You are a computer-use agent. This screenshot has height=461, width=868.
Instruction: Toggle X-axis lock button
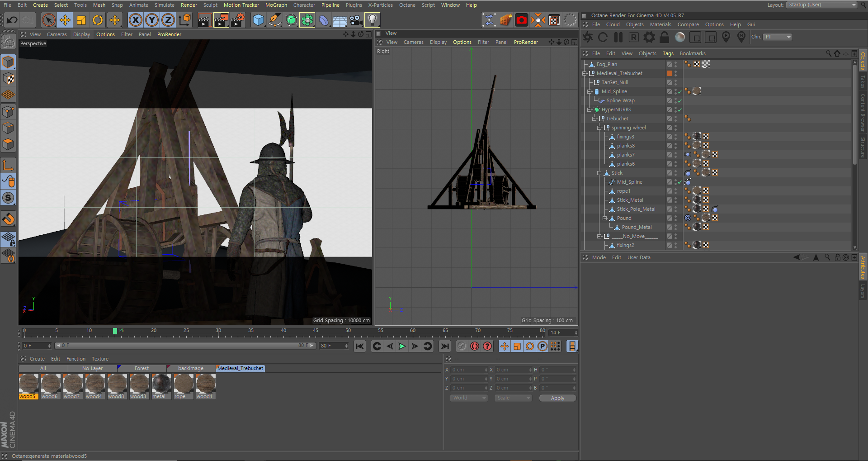135,20
